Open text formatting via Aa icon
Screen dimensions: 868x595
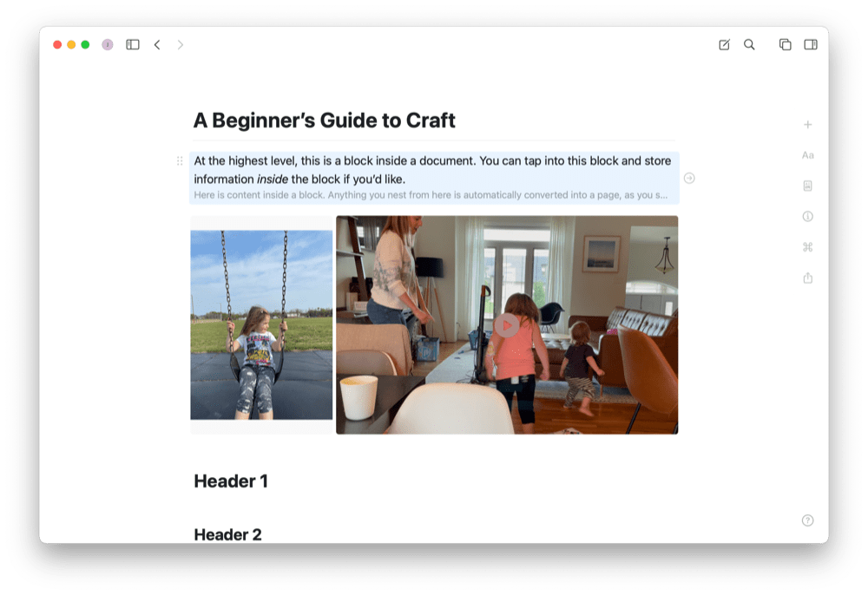click(807, 155)
